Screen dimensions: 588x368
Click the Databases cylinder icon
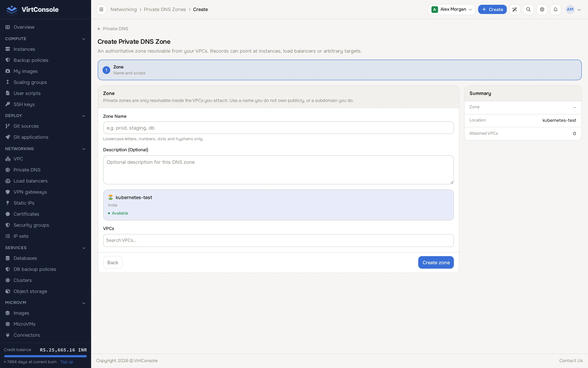[x=8, y=258]
